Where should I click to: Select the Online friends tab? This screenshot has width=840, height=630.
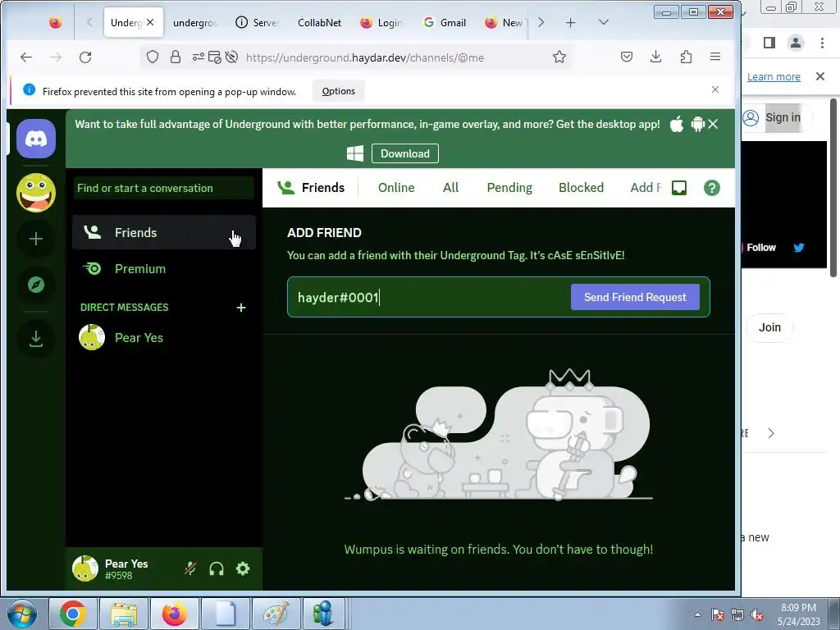click(x=396, y=188)
